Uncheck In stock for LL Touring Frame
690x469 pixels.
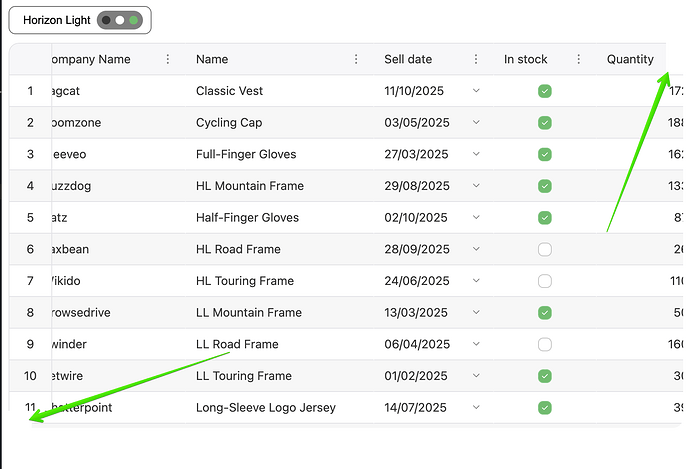[545, 376]
